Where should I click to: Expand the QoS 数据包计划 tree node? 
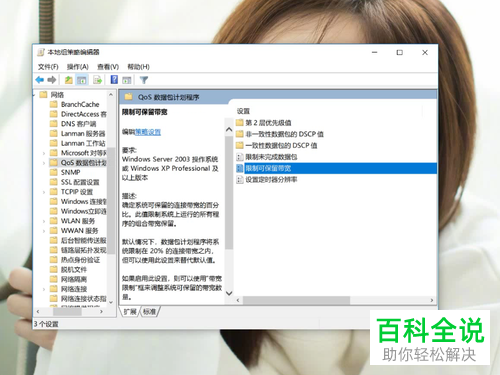[x=44, y=163]
